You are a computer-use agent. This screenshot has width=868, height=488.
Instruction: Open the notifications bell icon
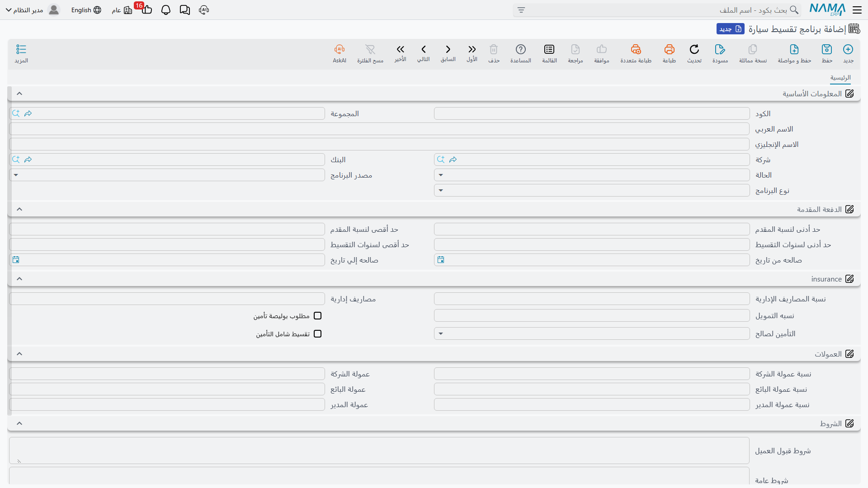(x=166, y=10)
